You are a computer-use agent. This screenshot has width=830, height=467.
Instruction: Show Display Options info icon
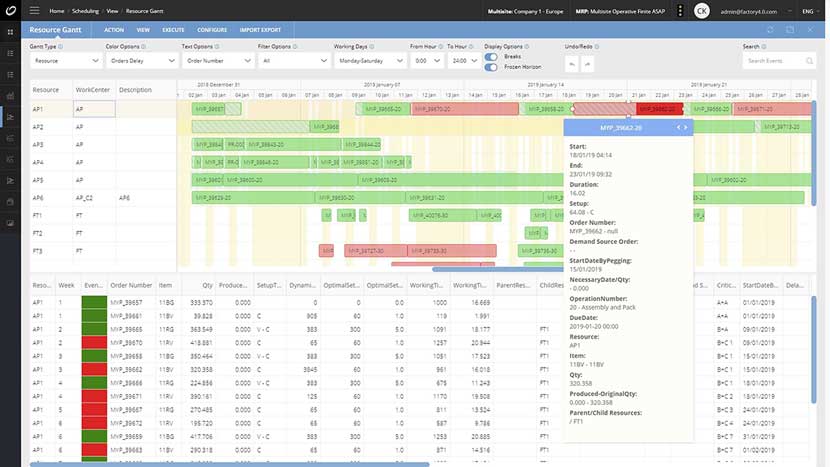[x=527, y=47]
